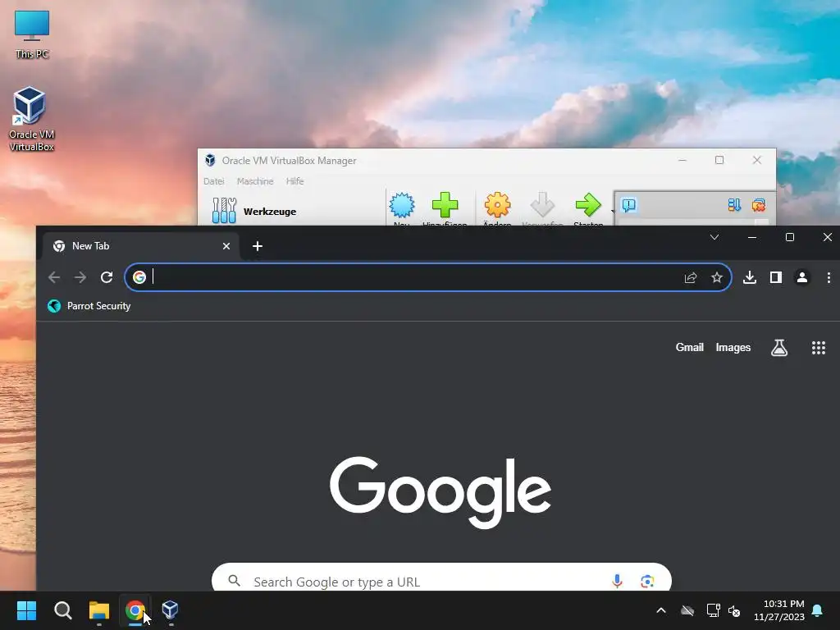Search by image with Google Lens icon

click(x=647, y=582)
